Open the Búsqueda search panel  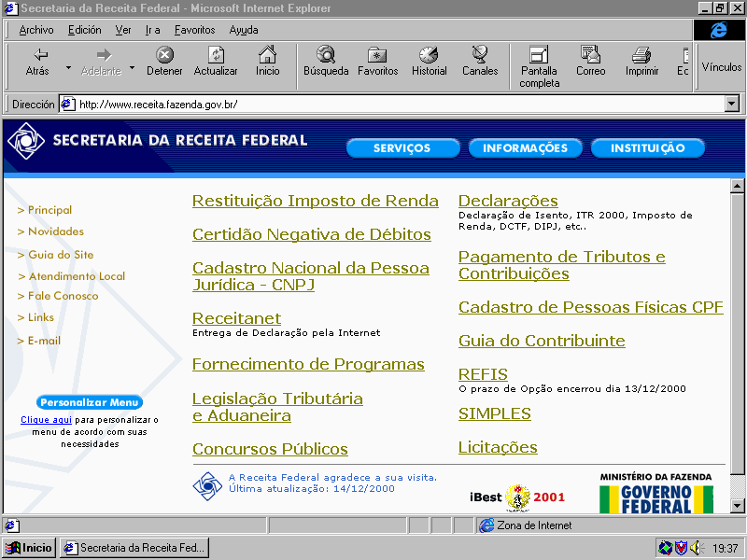326,62
